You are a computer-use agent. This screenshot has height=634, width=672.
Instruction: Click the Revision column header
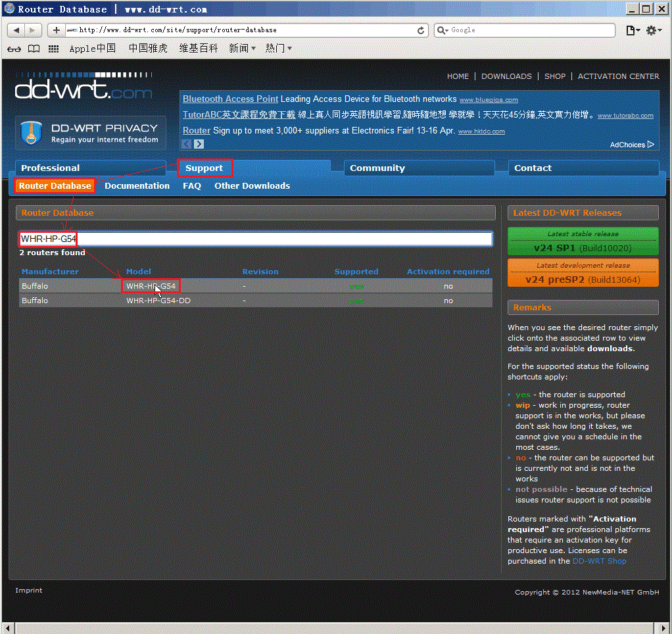[x=260, y=272]
